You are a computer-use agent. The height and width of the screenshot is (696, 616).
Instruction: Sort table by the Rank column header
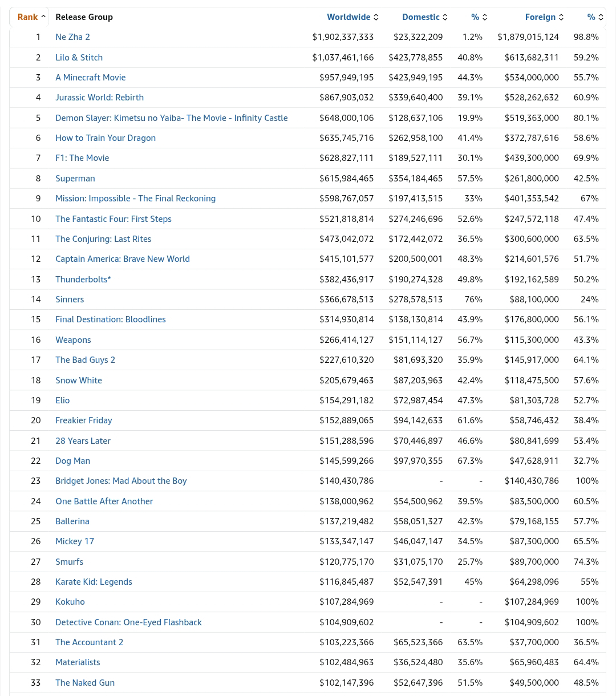[27, 17]
